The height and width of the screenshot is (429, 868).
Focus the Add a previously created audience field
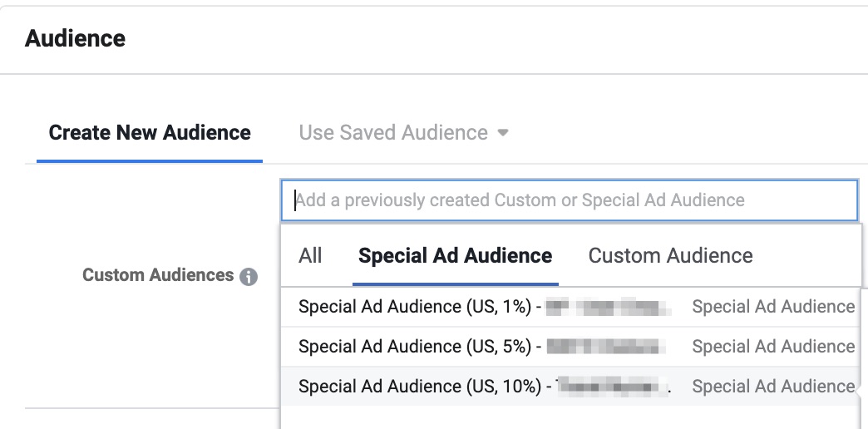[x=569, y=200]
